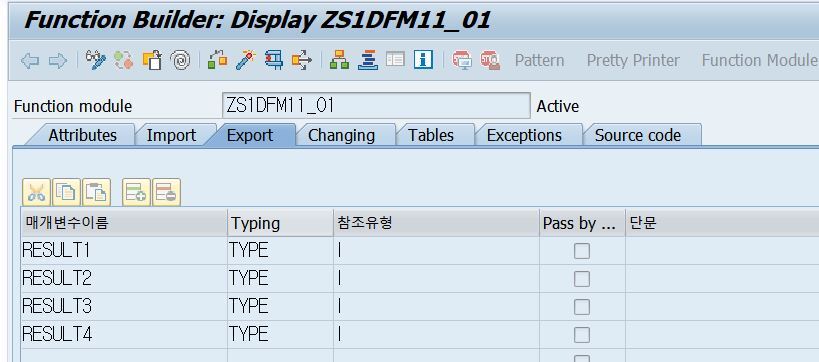Select the RESULT3 parameter cell
Screen dimensions: 819x362
(x=124, y=307)
